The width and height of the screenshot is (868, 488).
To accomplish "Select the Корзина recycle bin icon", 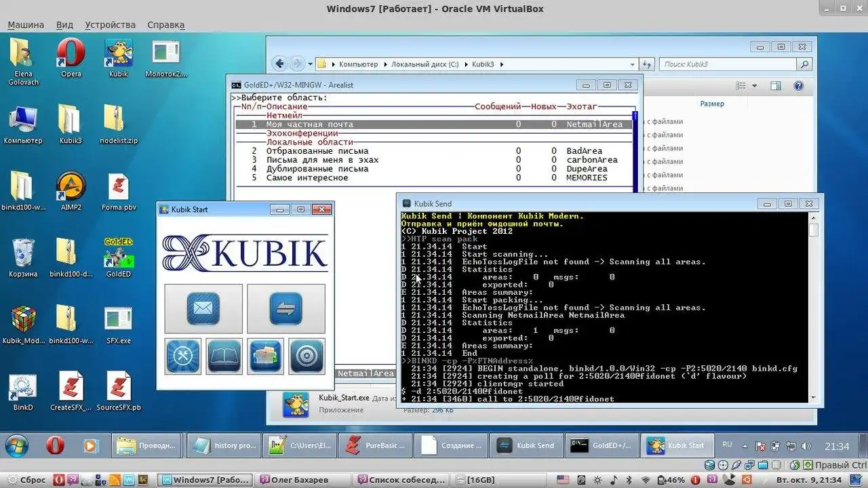I will [23, 258].
